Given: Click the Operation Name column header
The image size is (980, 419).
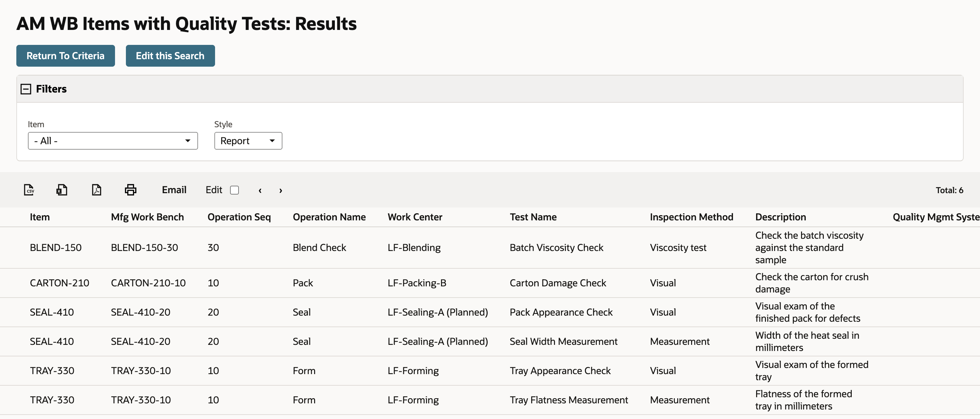Looking at the screenshot, I should [x=329, y=217].
